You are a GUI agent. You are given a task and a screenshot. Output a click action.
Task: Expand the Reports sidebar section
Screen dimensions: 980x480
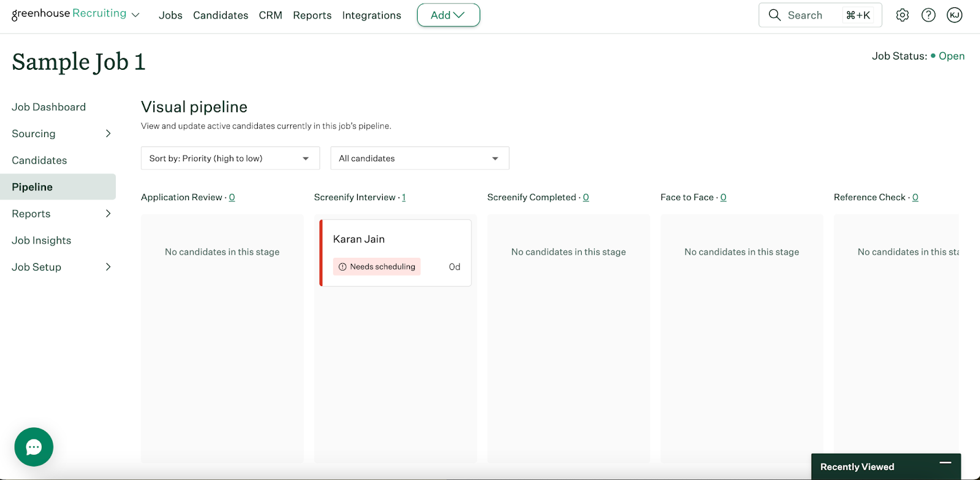point(108,214)
